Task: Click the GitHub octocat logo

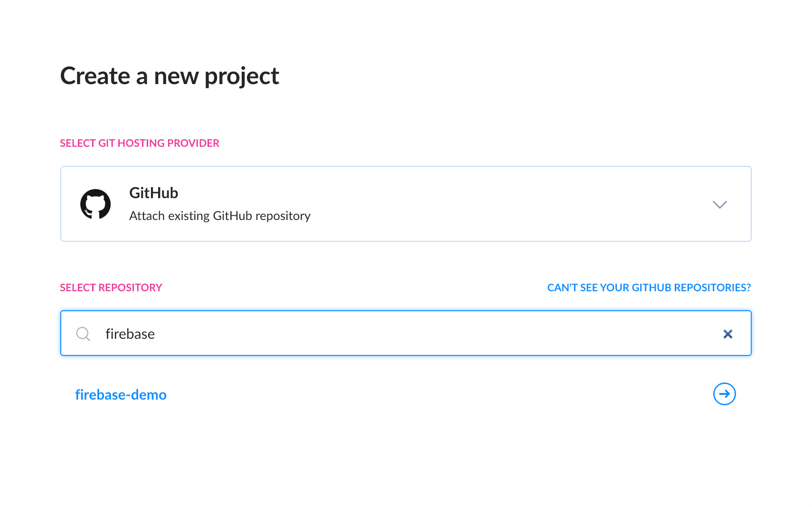Action: (x=95, y=204)
